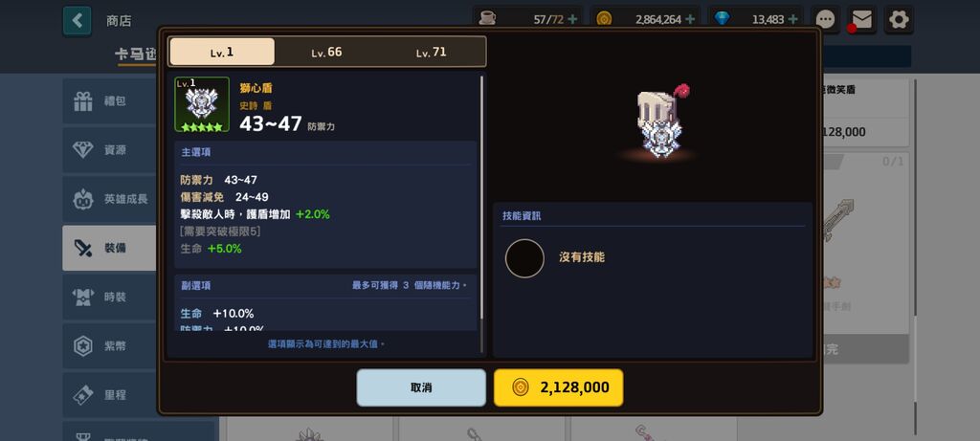
Task: Open the mailbox envelope icon
Action: (x=862, y=19)
